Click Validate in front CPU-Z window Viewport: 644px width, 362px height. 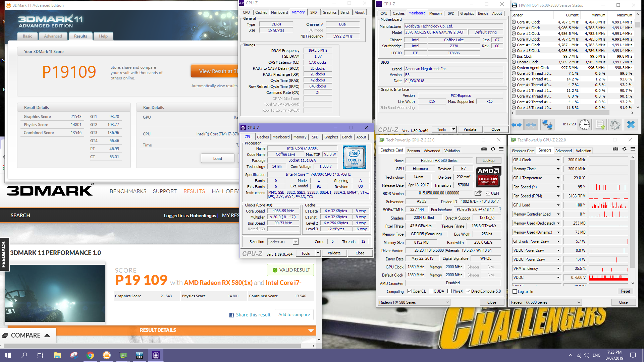[x=334, y=253]
